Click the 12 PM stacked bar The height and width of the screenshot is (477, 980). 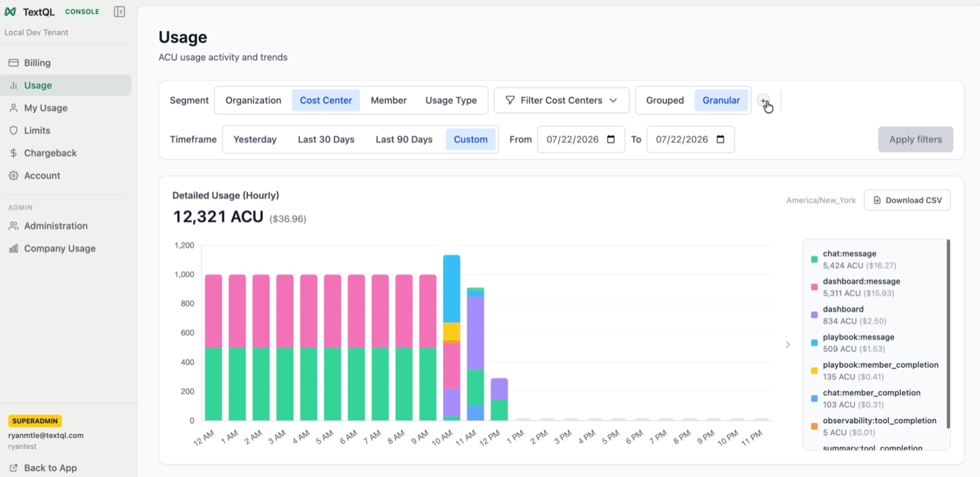pyautogui.click(x=499, y=399)
